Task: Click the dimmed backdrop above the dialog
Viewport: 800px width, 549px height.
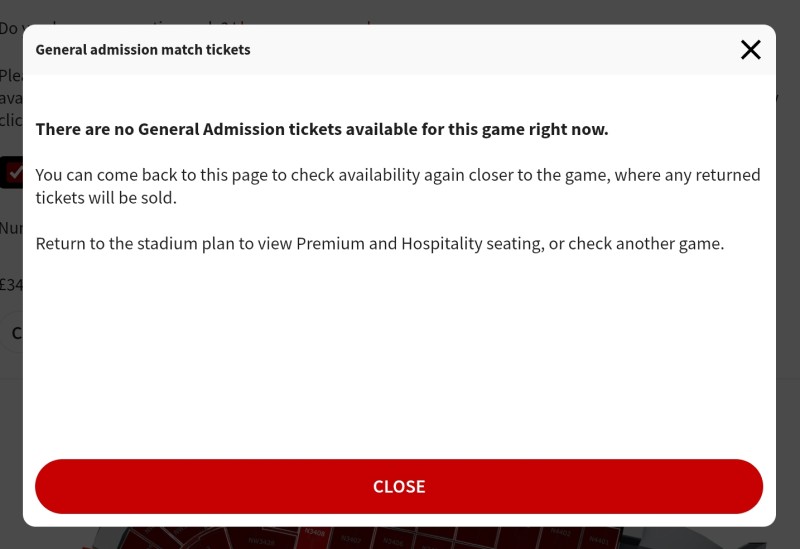Action: [x=400, y=12]
